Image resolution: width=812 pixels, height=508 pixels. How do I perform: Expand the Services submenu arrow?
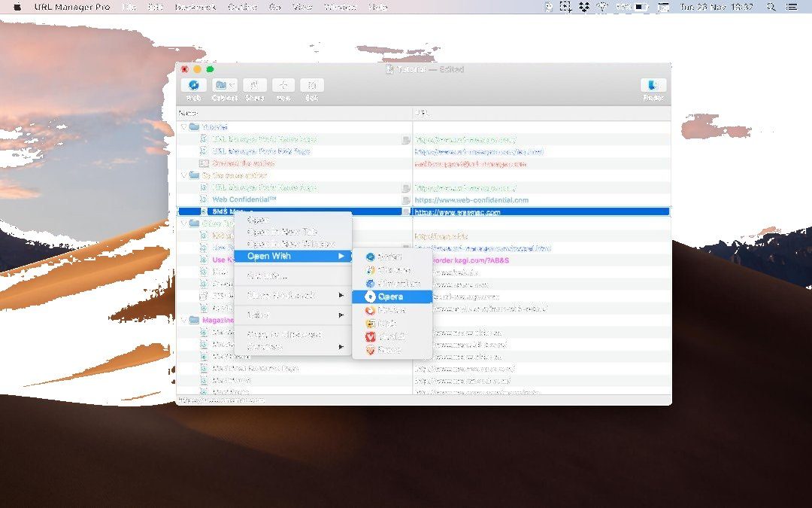pyautogui.click(x=341, y=347)
